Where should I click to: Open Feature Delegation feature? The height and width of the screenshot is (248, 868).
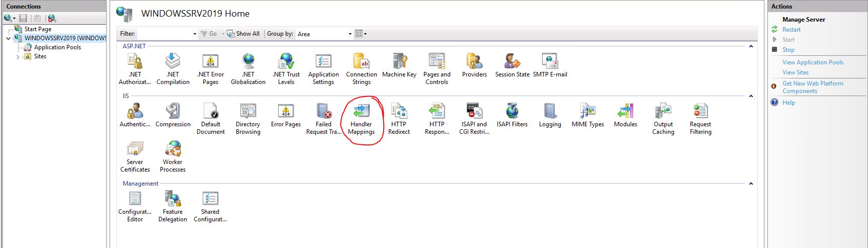pyautogui.click(x=172, y=206)
